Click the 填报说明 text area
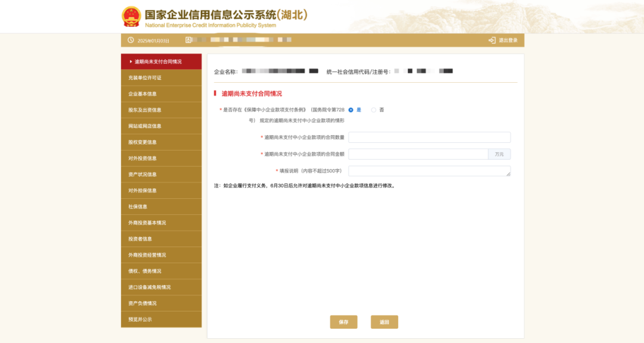Viewport: 644px width, 343px height. point(429,171)
